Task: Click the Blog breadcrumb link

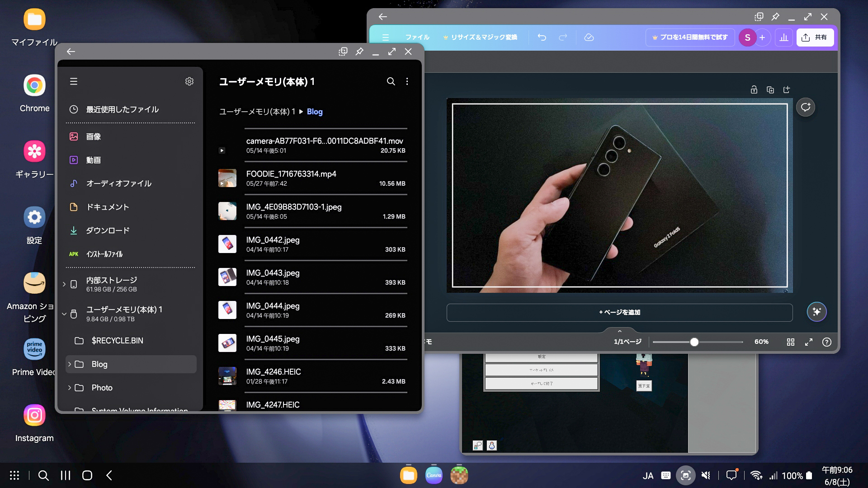Action: [x=315, y=112]
